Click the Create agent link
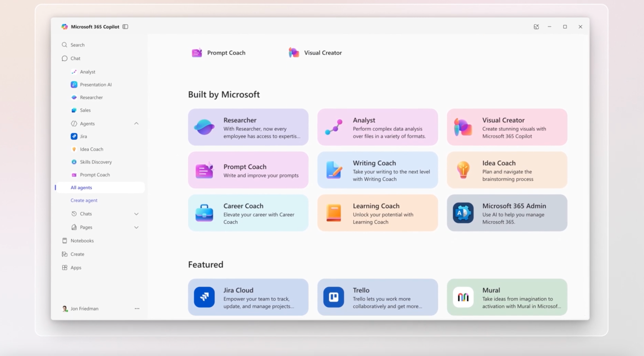644x356 pixels. coord(84,200)
